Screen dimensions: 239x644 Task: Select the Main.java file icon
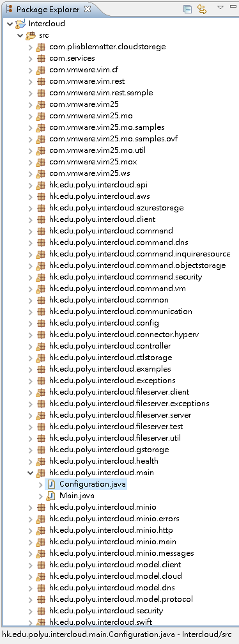click(51, 496)
